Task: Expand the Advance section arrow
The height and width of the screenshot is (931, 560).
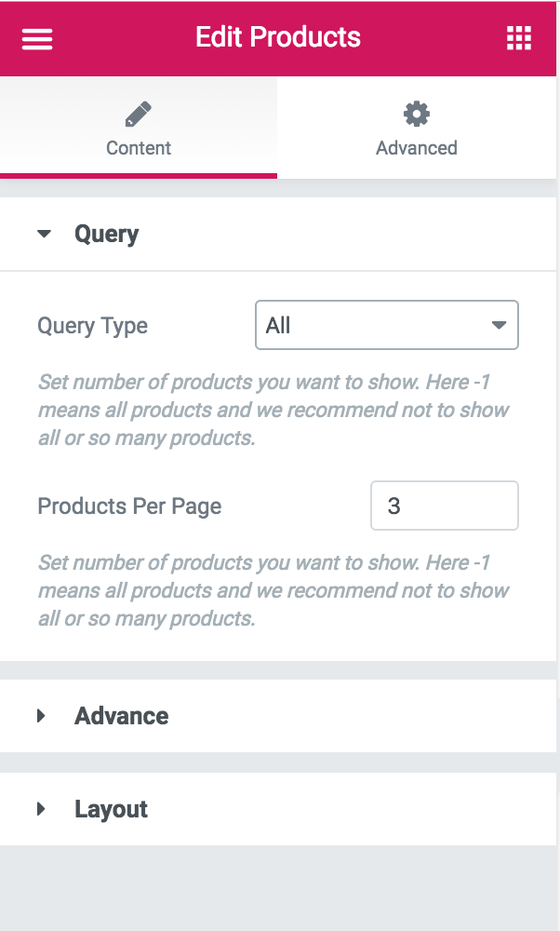Action: 41,716
